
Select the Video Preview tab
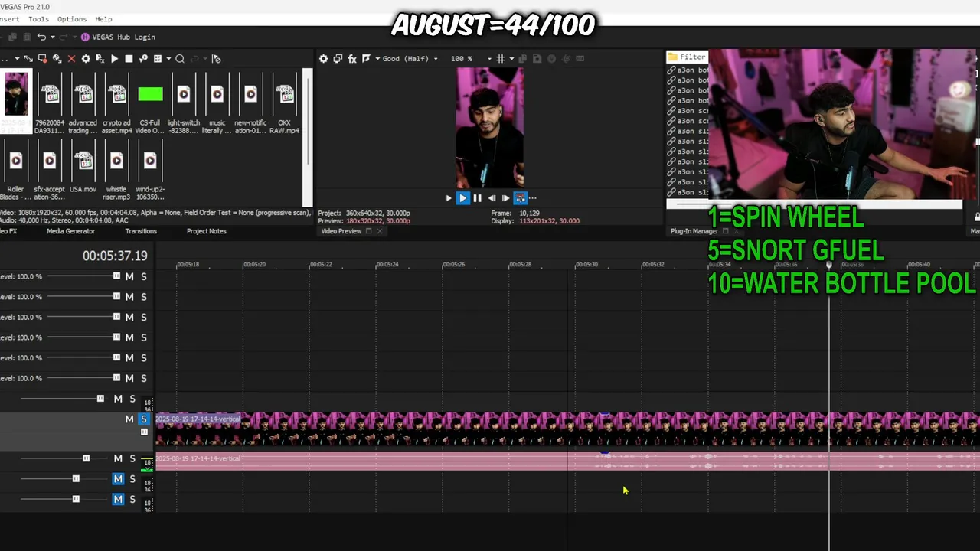[x=341, y=231]
